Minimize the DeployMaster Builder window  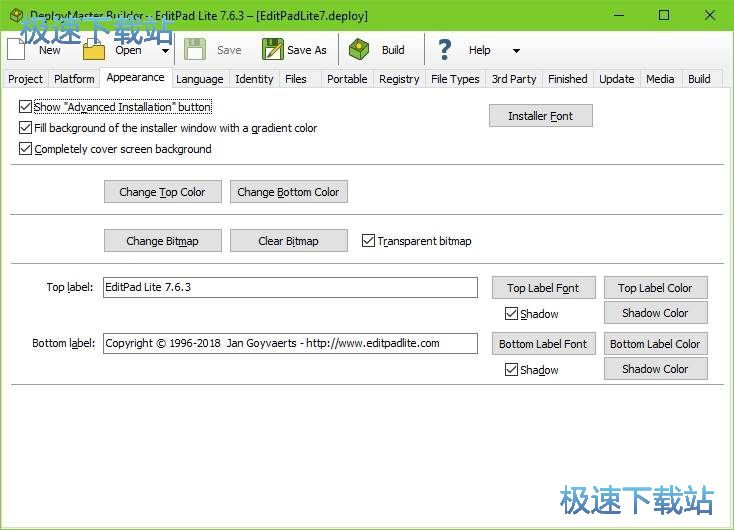pyautogui.click(x=619, y=15)
